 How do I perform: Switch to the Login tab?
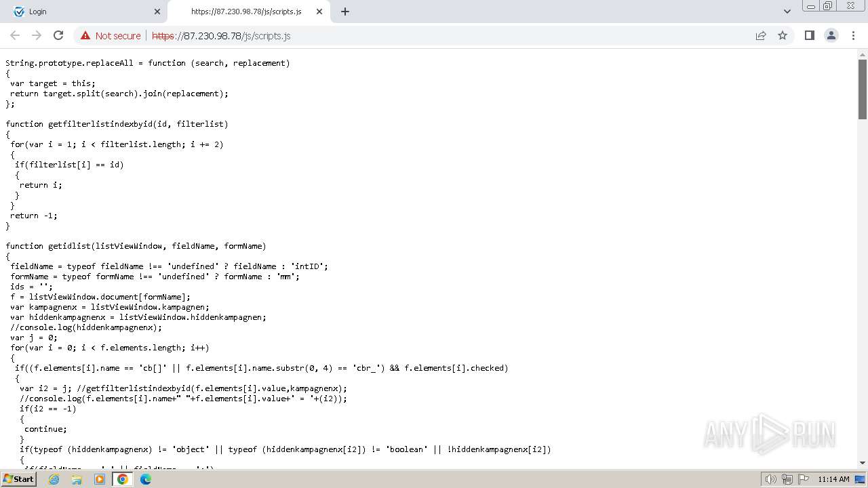(x=83, y=12)
